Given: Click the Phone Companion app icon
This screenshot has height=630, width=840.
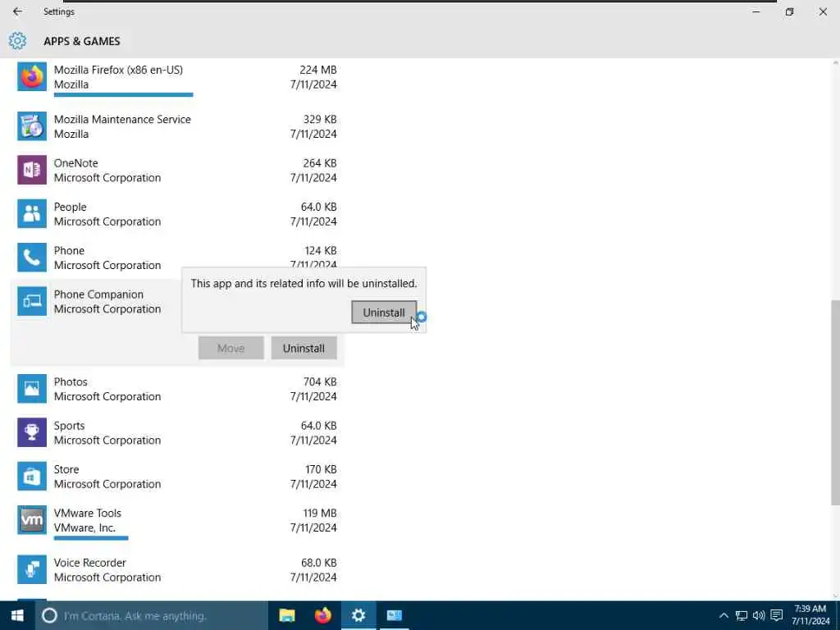Looking at the screenshot, I should [32, 301].
